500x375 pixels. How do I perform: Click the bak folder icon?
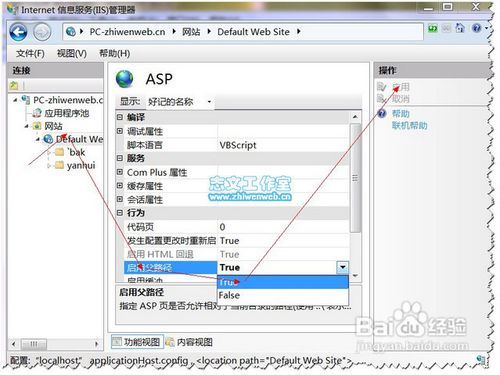(x=59, y=152)
